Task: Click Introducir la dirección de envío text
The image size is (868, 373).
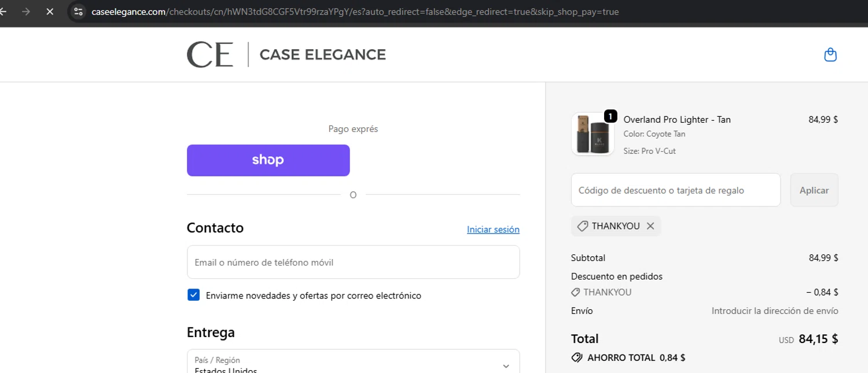Action: tap(775, 311)
